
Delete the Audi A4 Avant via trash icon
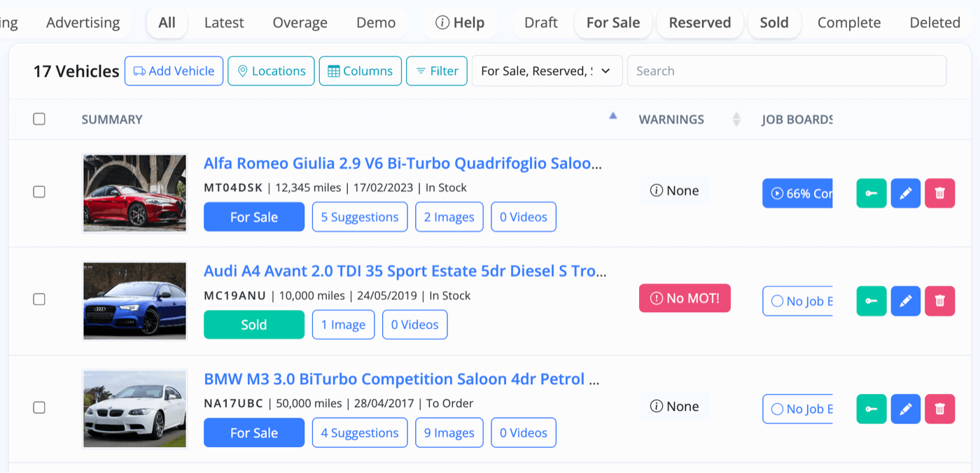point(940,301)
